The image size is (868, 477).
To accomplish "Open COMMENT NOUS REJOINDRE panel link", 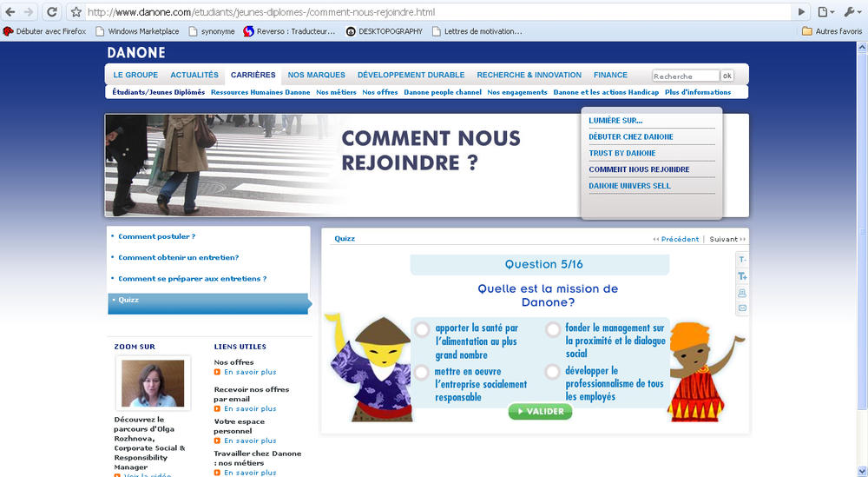I will (x=639, y=169).
